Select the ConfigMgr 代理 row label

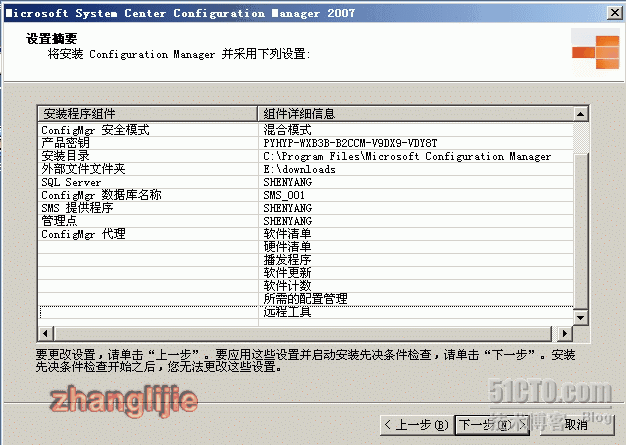click(83, 234)
